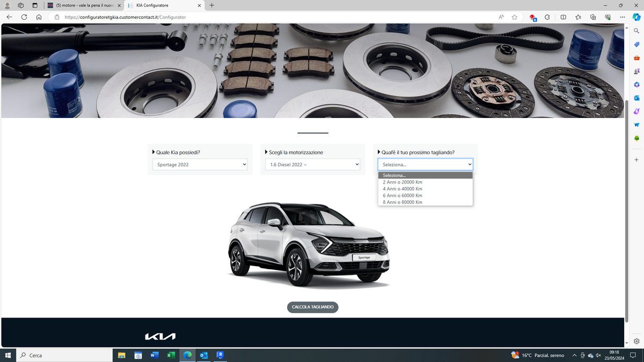Open Outlook in the Edge sidebar
The height and width of the screenshot is (362, 644).
tap(636, 98)
